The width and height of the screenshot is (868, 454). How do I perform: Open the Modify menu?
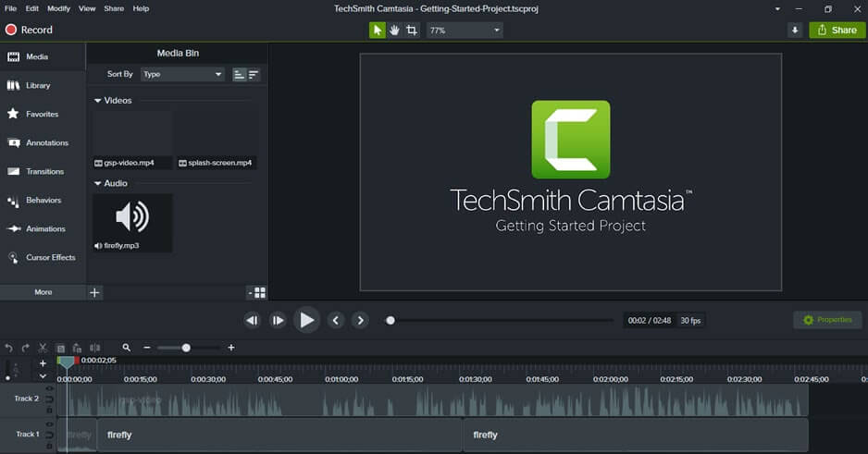(x=58, y=8)
